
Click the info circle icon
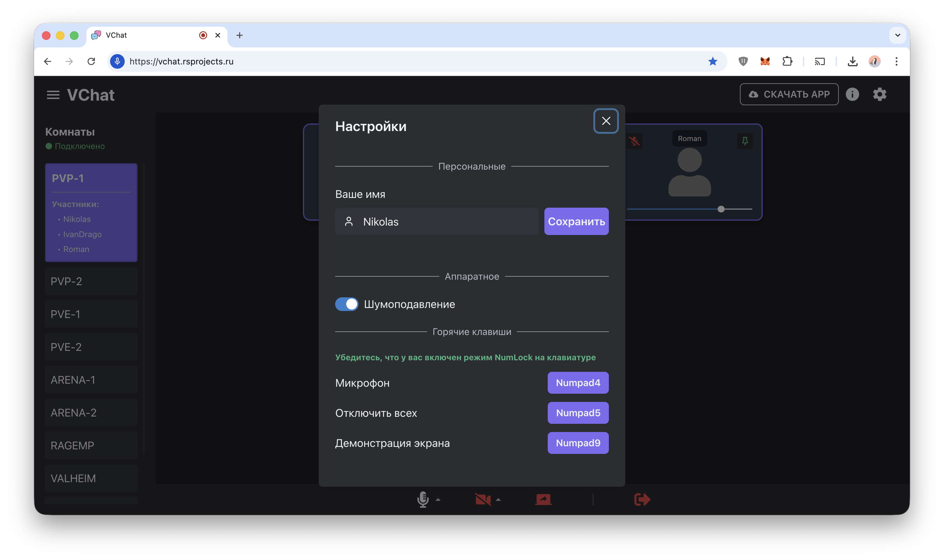(852, 94)
